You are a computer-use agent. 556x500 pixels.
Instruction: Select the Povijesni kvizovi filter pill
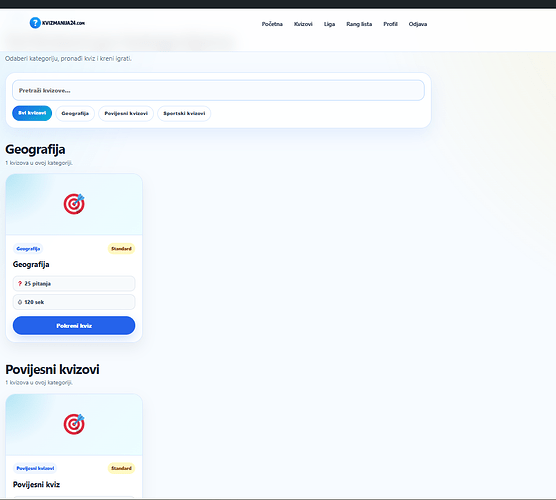click(126, 113)
